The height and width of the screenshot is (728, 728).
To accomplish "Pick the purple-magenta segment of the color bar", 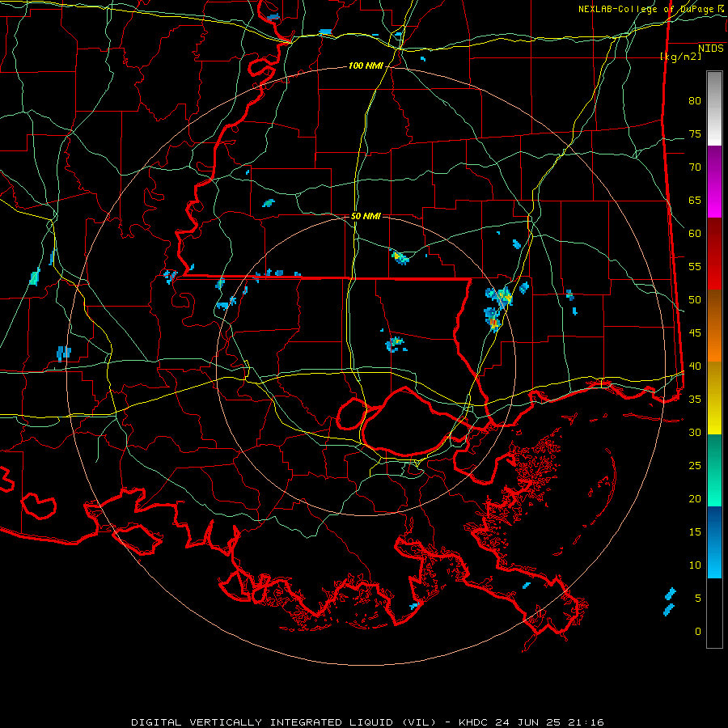I will 714,182.
